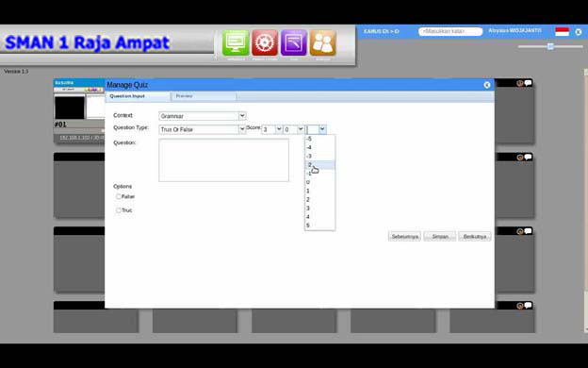Image resolution: width=588 pixels, height=368 pixels.
Task: Open the orange users group icon
Action: point(323,42)
